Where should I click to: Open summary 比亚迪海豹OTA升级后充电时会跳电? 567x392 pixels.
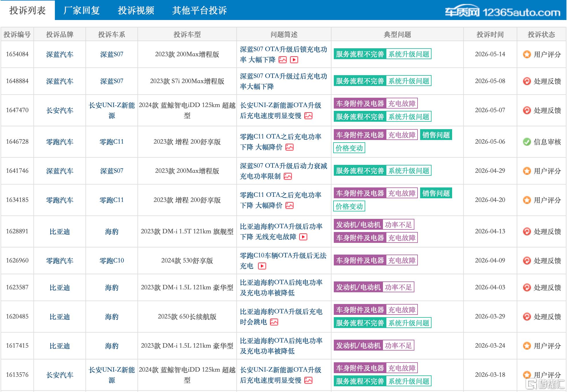281,317
